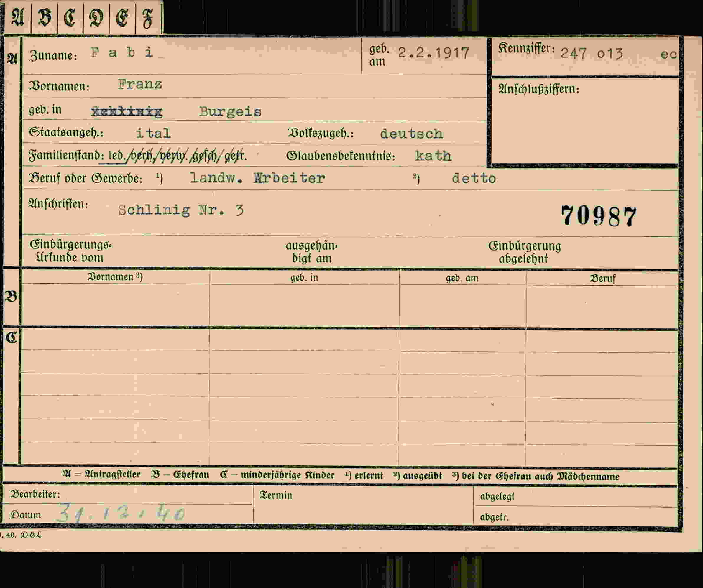Image resolution: width=703 pixels, height=588 pixels.
Task: Click the 'Glaubensbekenntnis:' label
Action: (341, 156)
